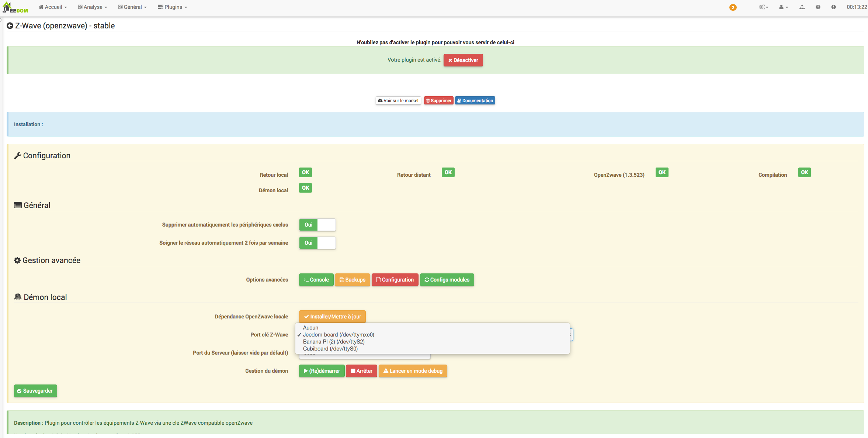Image resolution: width=868 pixels, height=438 pixels.
Task: Open the Général menu
Action: click(132, 7)
